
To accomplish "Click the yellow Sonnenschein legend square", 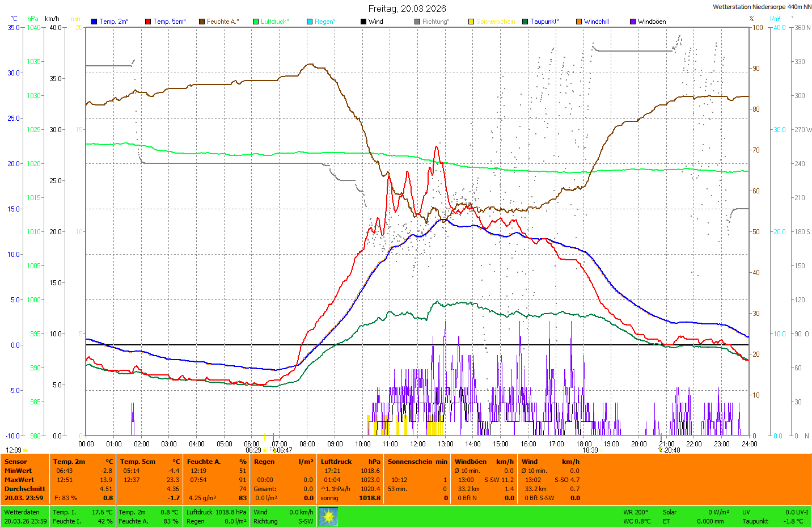I will [x=471, y=22].
